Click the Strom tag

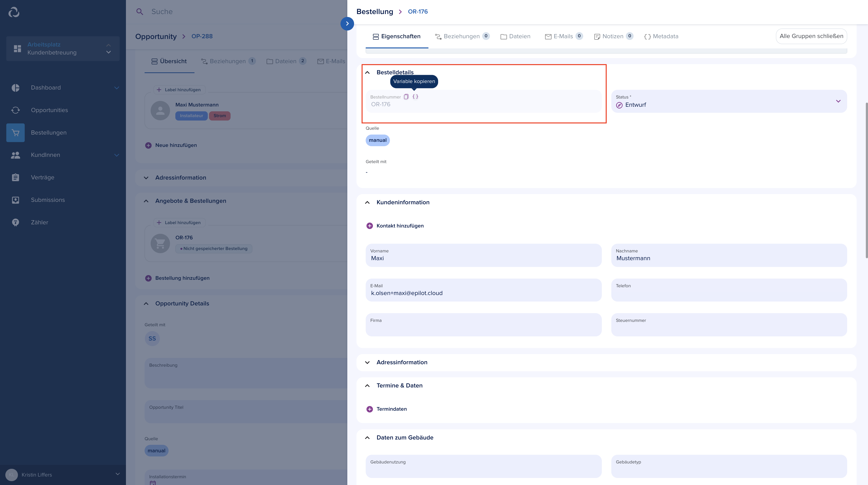(x=220, y=116)
